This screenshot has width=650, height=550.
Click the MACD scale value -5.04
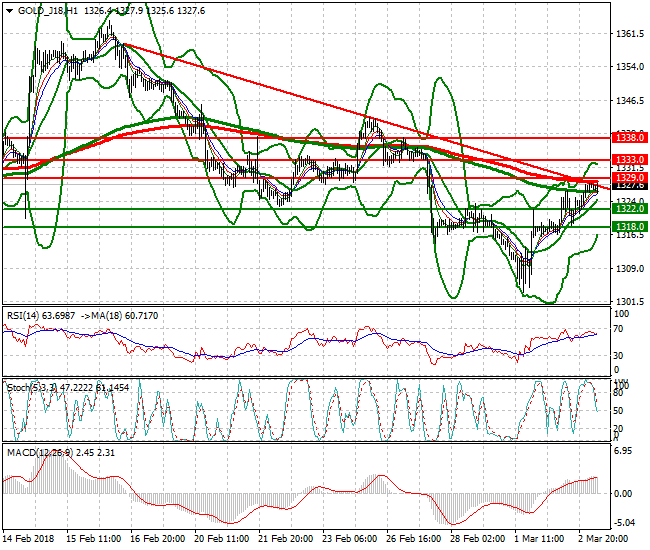click(x=623, y=523)
